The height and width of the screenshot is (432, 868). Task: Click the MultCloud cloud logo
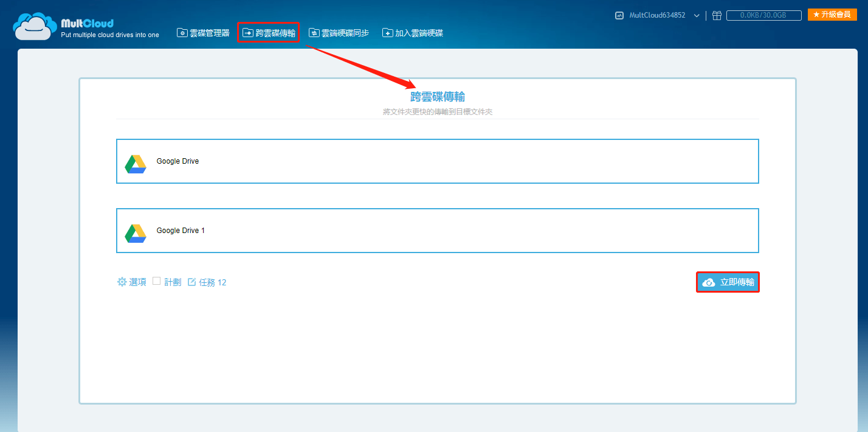click(35, 27)
